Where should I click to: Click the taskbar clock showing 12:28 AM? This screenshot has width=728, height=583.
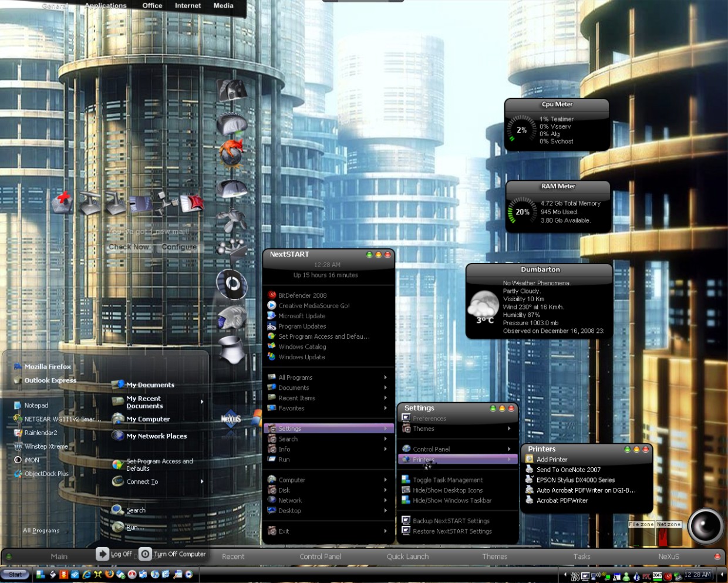coord(697,575)
